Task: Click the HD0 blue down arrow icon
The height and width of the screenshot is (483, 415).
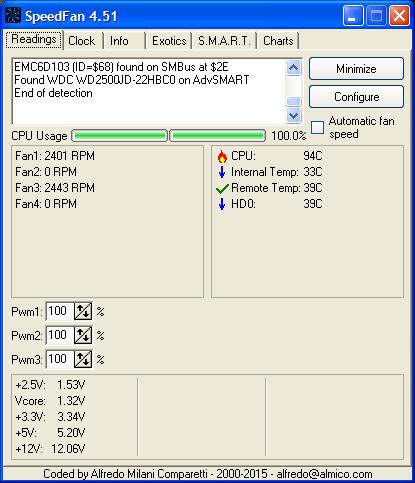Action: [222, 204]
